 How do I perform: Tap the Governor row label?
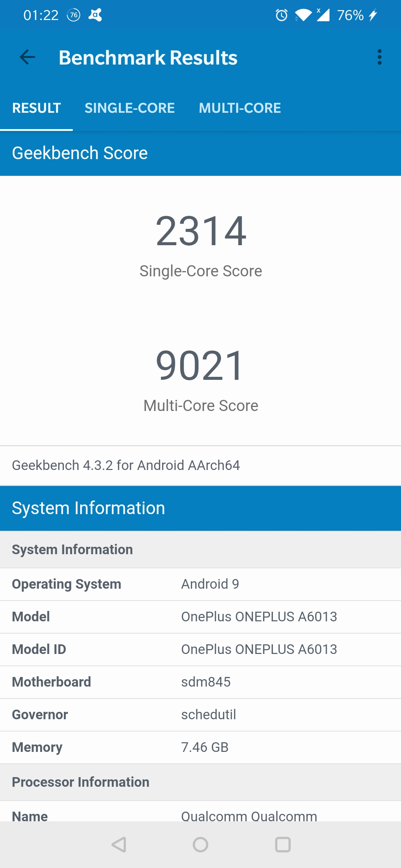(40, 714)
